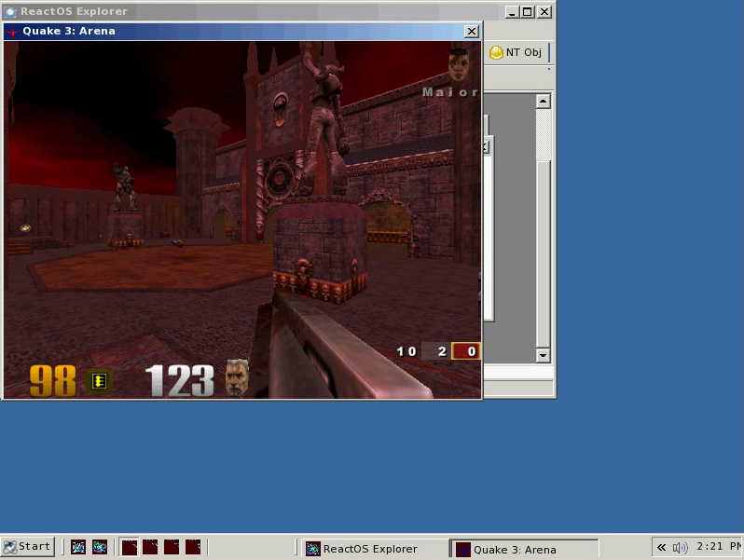Click the up arrow of the Explorer scrollbar
The width and height of the screenshot is (744, 560).
point(544,102)
